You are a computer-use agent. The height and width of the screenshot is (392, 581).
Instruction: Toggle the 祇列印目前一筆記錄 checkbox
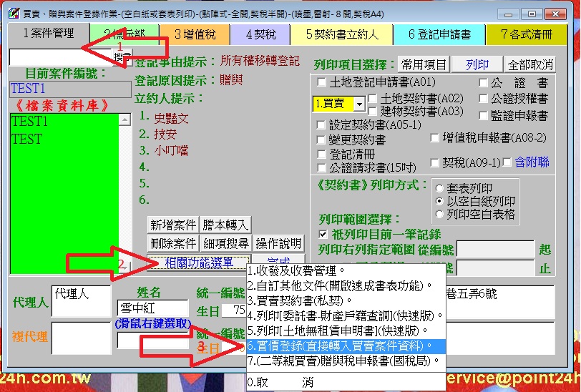click(323, 234)
